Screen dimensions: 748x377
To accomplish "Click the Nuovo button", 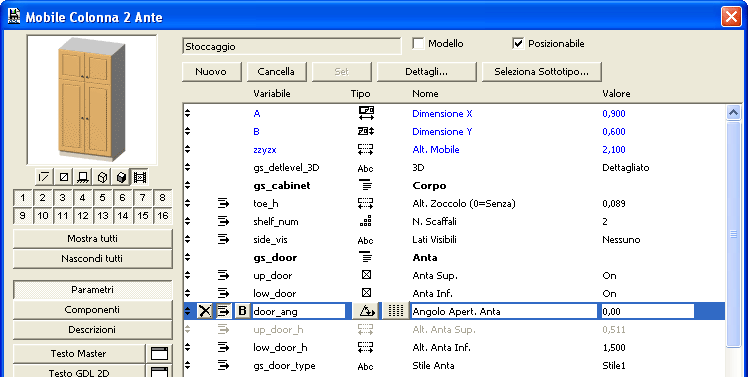I will pos(211,72).
